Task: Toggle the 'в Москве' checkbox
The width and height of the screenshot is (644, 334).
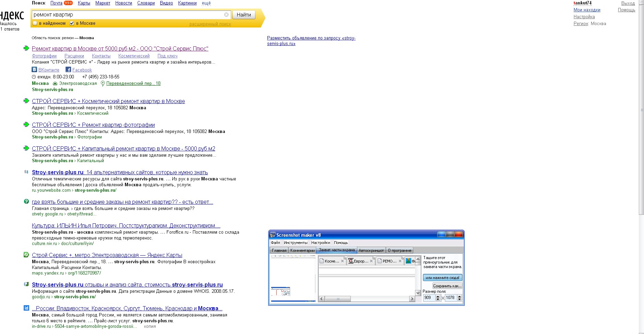Action: (x=72, y=23)
